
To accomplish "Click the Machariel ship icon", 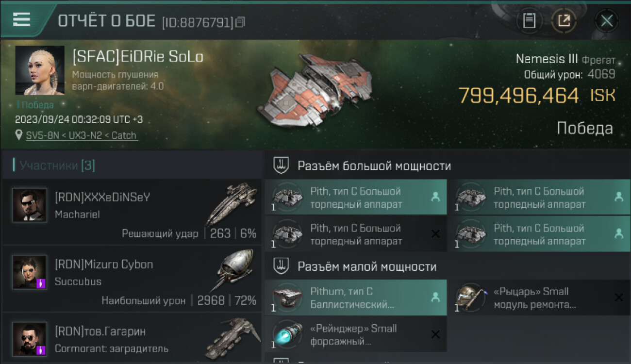I will coord(232,204).
